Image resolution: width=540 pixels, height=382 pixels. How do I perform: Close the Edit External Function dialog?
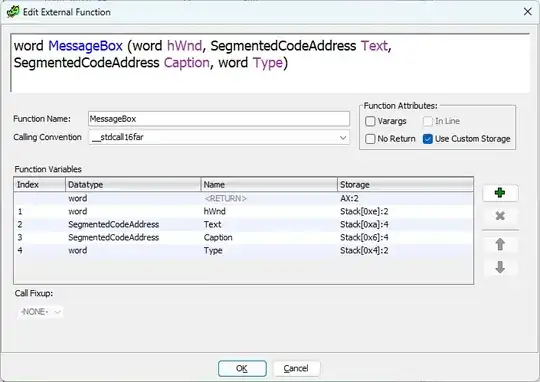point(527,12)
